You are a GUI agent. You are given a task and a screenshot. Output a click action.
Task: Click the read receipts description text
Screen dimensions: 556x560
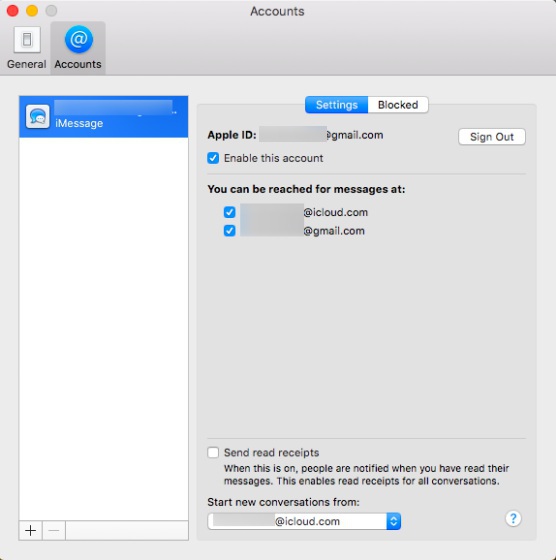(366, 475)
